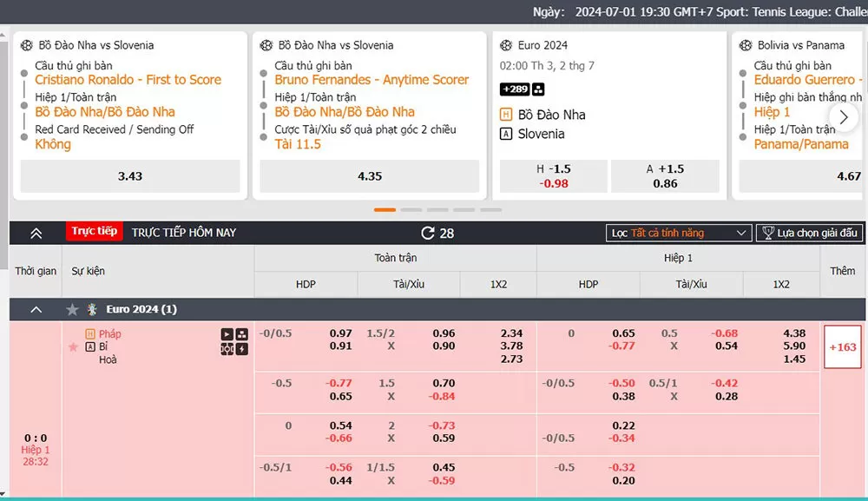Open the statistics icon beside Pháp match
This screenshot has width=868, height=501.
point(241,334)
